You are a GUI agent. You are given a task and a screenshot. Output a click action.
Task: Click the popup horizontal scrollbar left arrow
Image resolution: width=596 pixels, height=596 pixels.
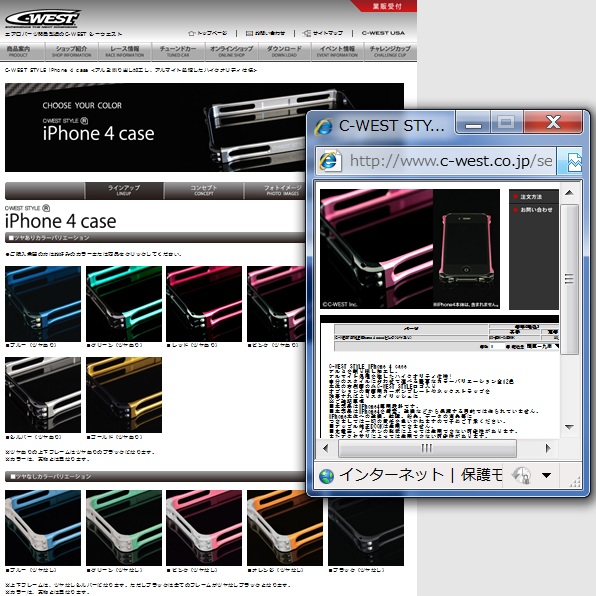[x=326, y=449]
